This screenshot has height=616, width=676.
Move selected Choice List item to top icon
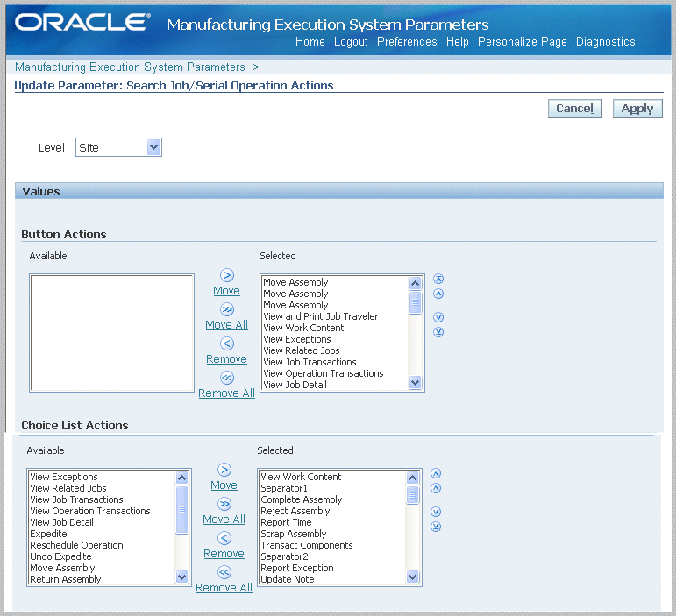click(x=436, y=473)
